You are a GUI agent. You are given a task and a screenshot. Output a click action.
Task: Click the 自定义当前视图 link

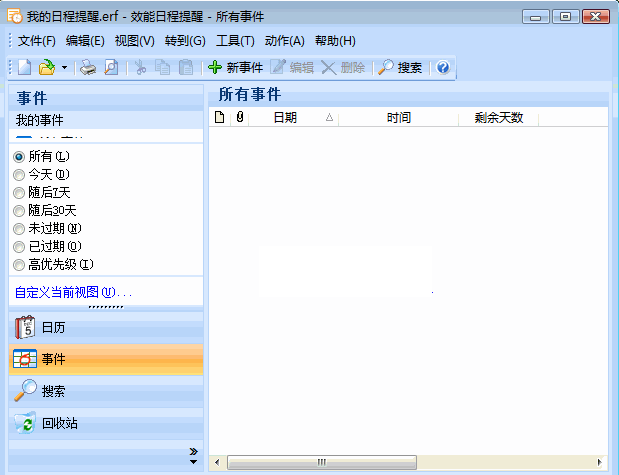[x=73, y=292]
